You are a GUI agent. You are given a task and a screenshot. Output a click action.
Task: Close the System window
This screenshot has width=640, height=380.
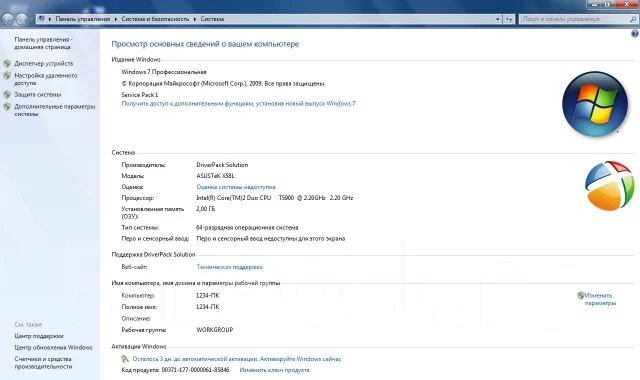(x=626, y=4)
